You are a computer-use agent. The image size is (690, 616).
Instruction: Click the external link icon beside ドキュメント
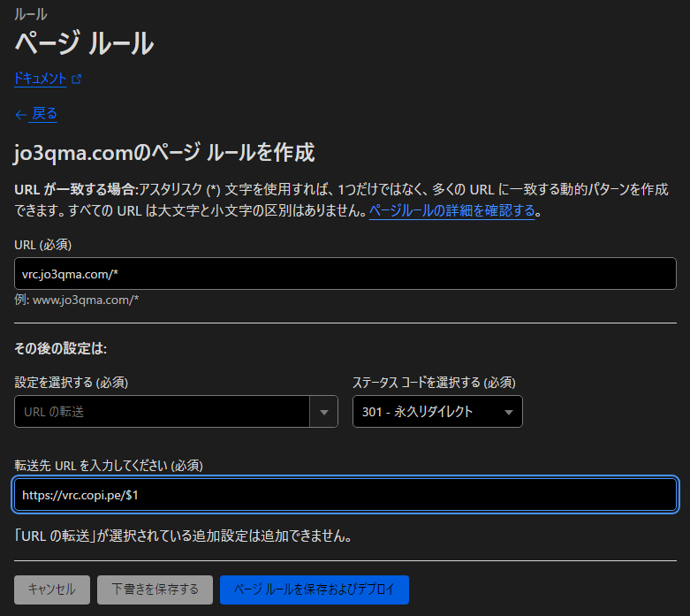click(77, 80)
